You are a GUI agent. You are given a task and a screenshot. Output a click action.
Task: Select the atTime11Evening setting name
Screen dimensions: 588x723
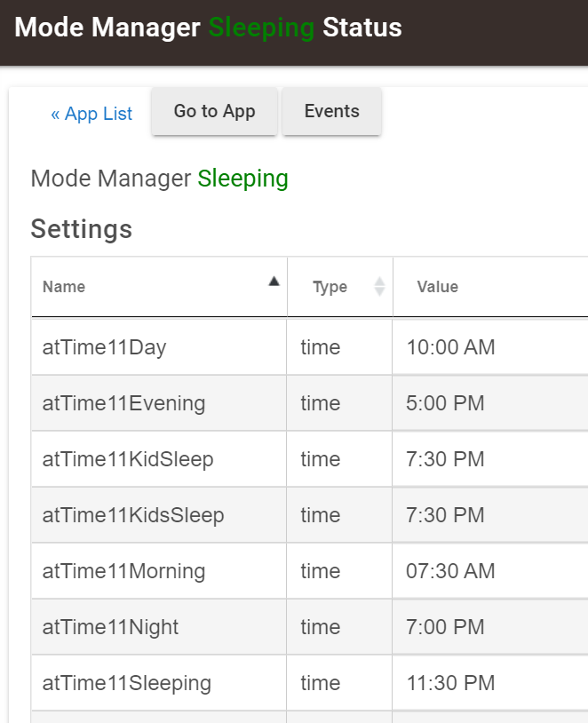[123, 403]
